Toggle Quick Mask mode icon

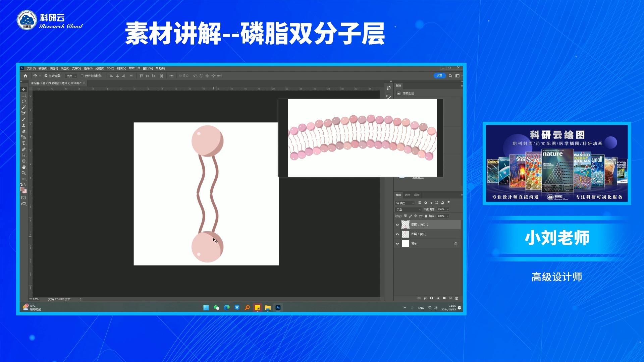23,198
